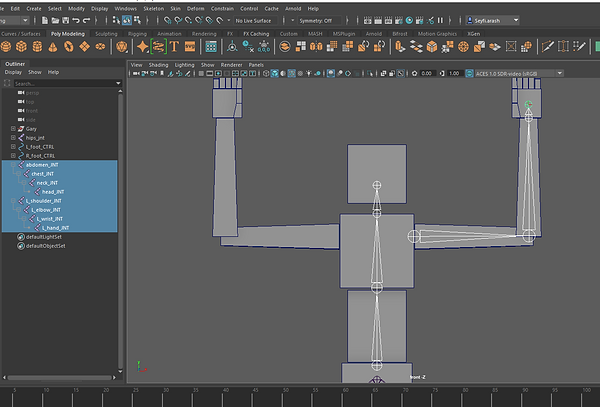Undo the last action with the arrow icon
This screenshot has width=600, height=407.
pos(76,20)
